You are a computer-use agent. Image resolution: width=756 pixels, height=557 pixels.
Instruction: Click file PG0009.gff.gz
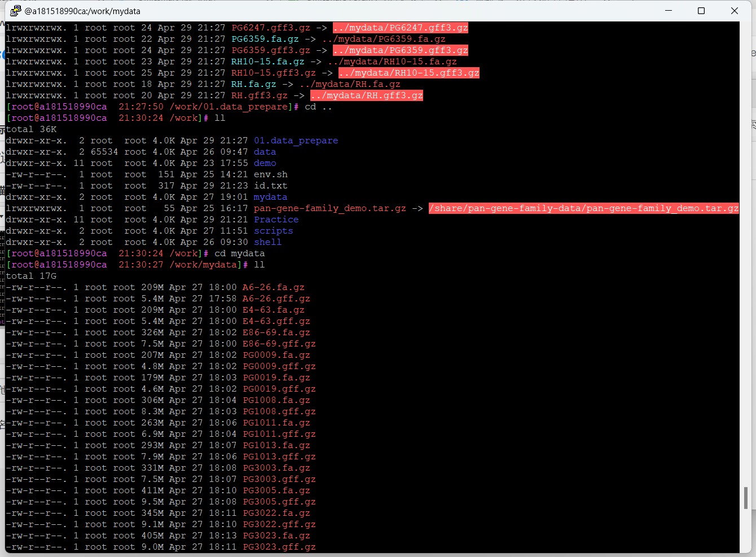(x=279, y=366)
